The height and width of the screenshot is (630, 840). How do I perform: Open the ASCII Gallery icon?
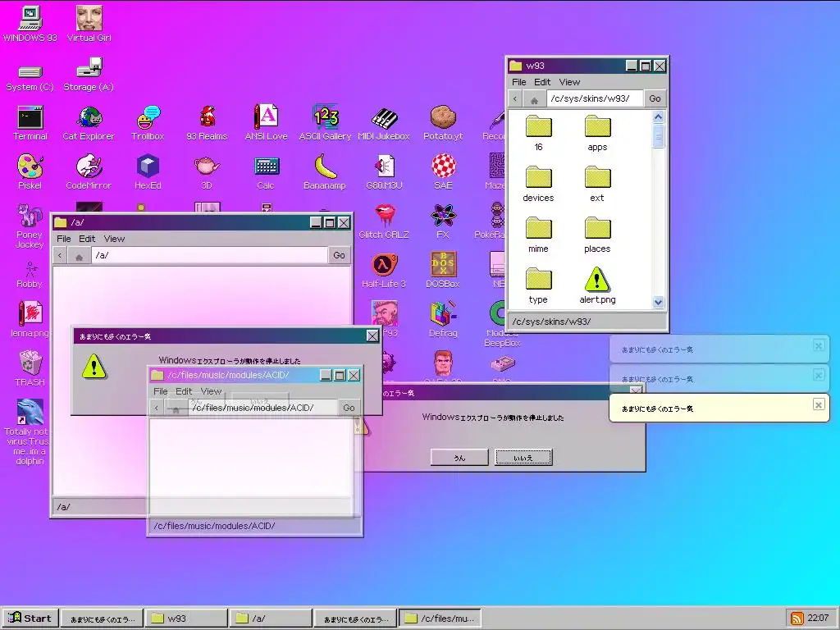(x=325, y=123)
